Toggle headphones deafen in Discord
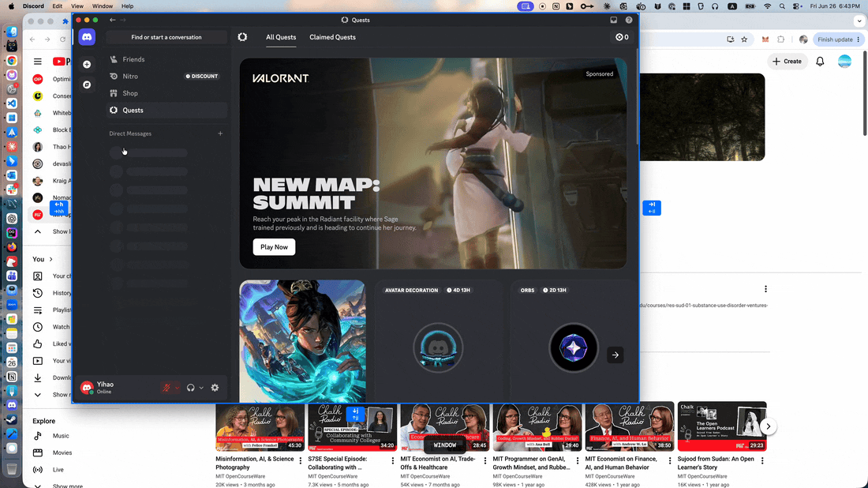 pyautogui.click(x=190, y=388)
